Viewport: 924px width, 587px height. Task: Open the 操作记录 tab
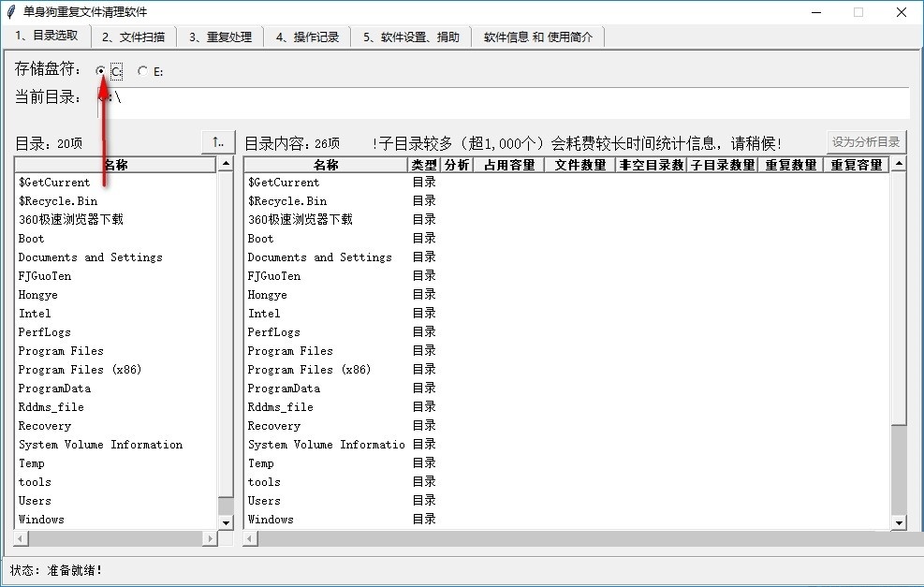[x=309, y=36]
